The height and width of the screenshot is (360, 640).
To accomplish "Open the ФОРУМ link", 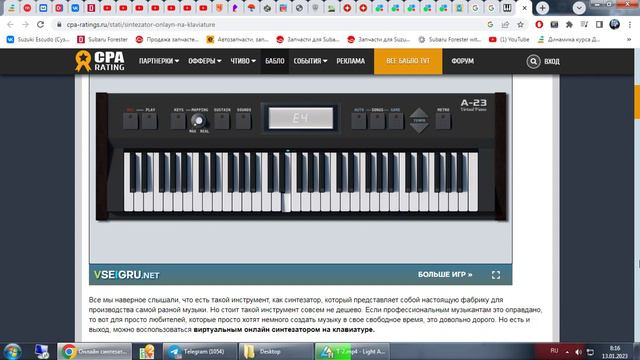I will click(462, 61).
